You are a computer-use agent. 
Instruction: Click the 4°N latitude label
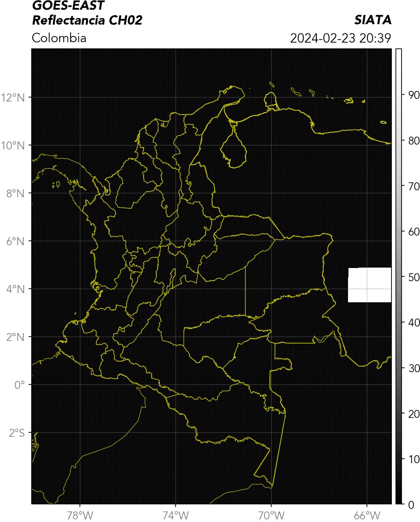coord(16,289)
